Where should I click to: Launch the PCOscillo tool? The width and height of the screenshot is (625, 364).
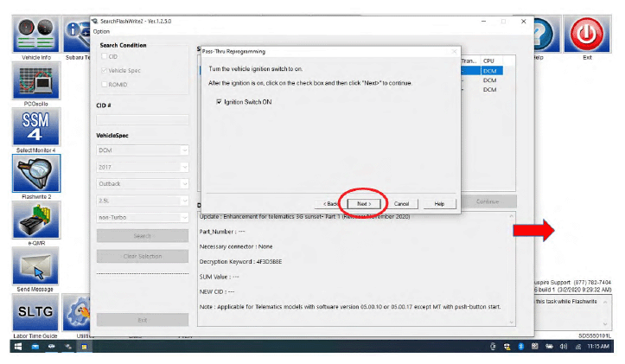point(36,80)
